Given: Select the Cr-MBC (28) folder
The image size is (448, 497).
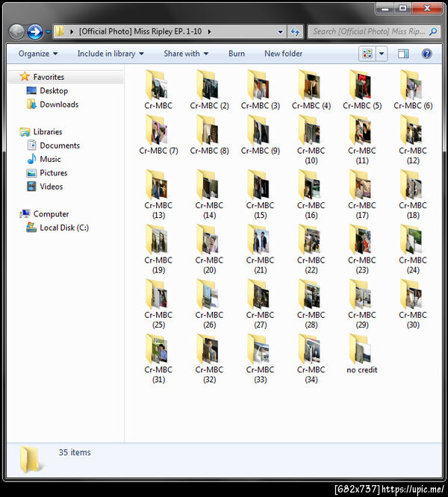Looking at the screenshot, I should pyautogui.click(x=311, y=304).
